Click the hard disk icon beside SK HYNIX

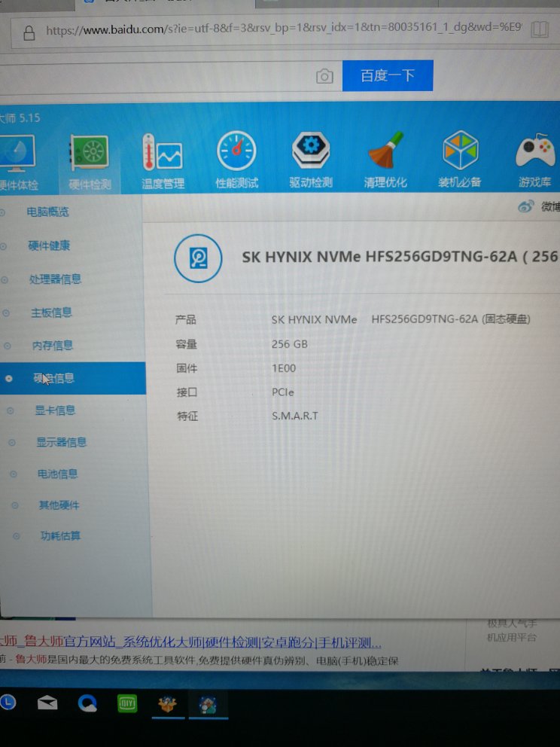click(x=198, y=258)
